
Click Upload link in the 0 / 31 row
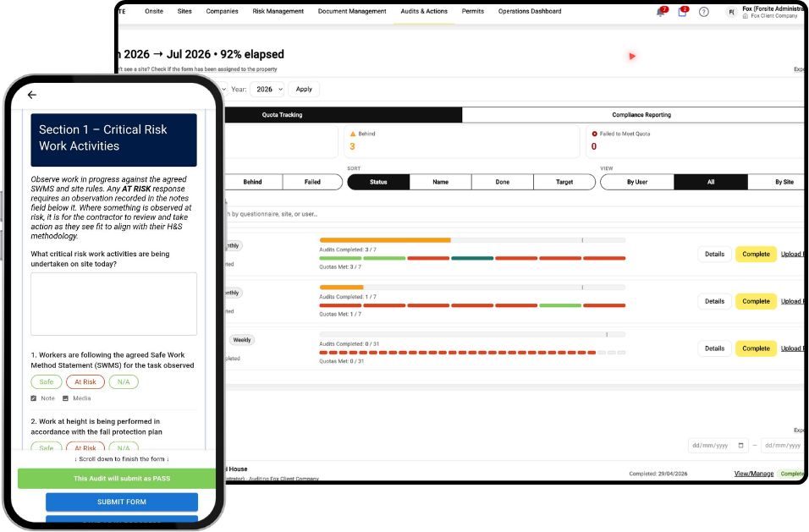[792, 349]
